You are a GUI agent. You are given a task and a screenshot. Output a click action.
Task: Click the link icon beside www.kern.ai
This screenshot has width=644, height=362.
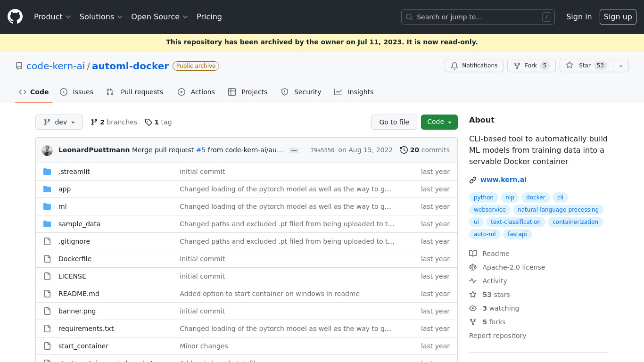pyautogui.click(x=473, y=180)
